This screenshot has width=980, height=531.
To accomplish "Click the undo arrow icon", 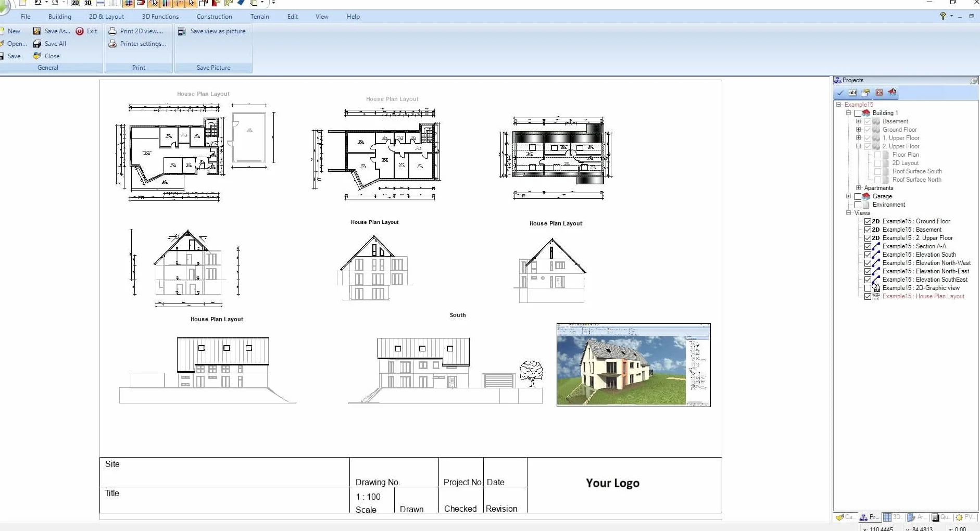I will point(38,3).
